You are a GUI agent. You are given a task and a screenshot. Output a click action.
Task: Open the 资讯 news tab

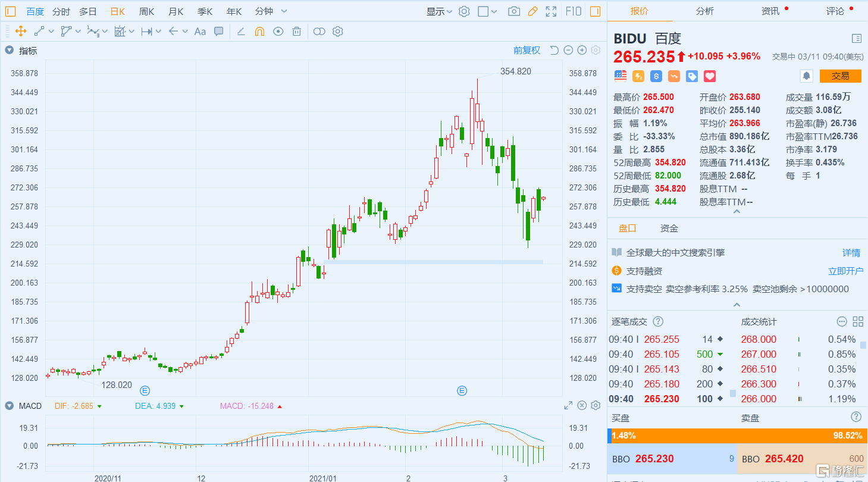tap(770, 11)
